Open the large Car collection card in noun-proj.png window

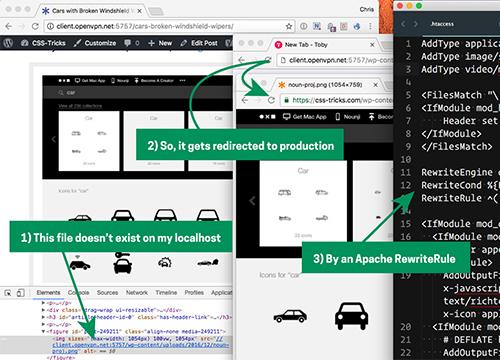(303, 203)
